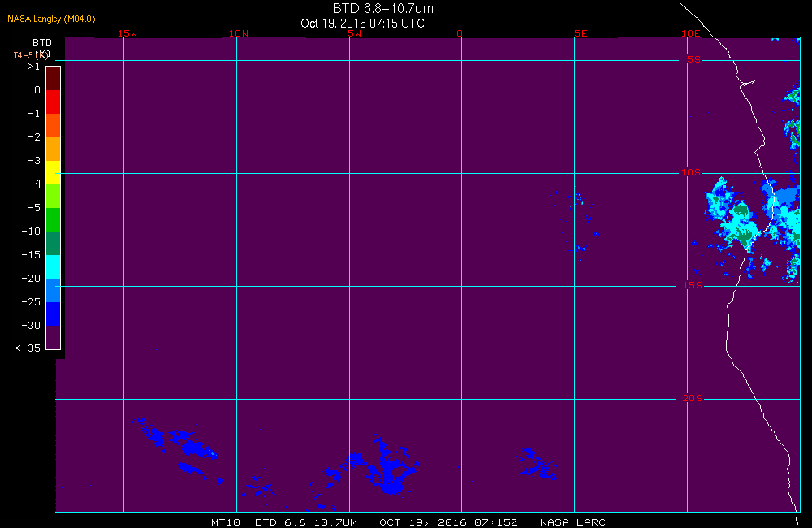The width and height of the screenshot is (812, 528).
Task: Click the 5W longitude label
Action: 355,33
